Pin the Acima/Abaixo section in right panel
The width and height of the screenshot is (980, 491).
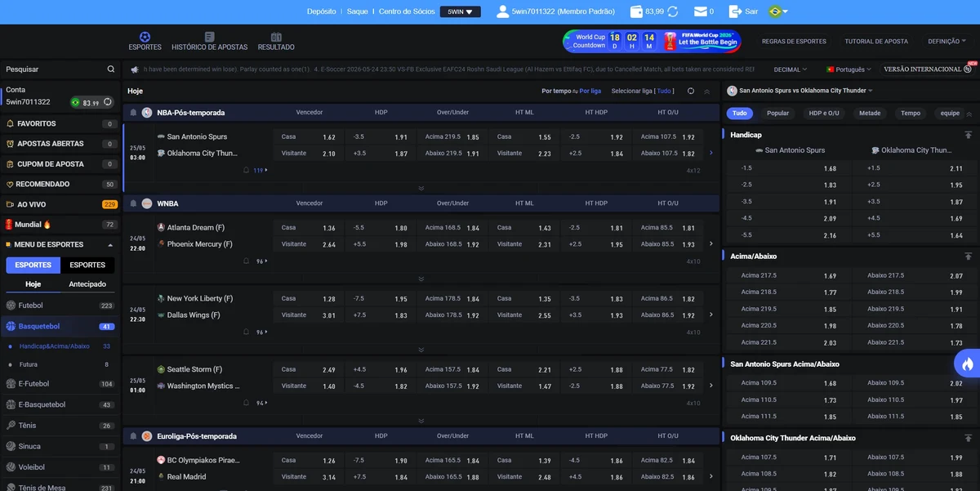tap(969, 257)
